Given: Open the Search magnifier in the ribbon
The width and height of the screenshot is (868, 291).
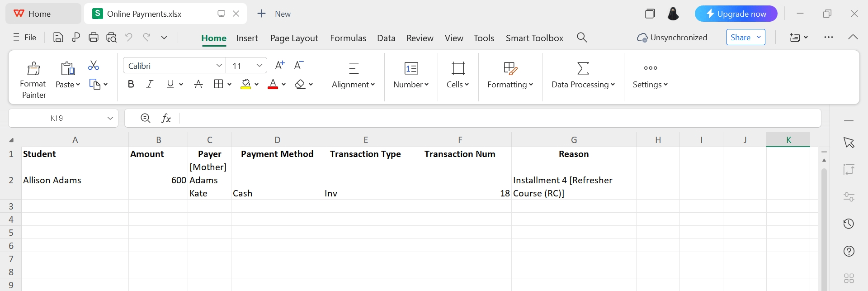Looking at the screenshot, I should [582, 38].
